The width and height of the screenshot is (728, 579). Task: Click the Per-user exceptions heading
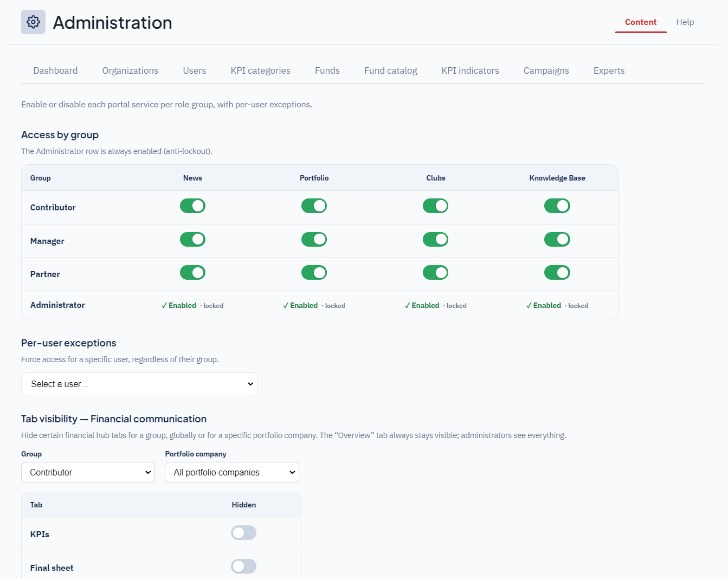tap(69, 343)
